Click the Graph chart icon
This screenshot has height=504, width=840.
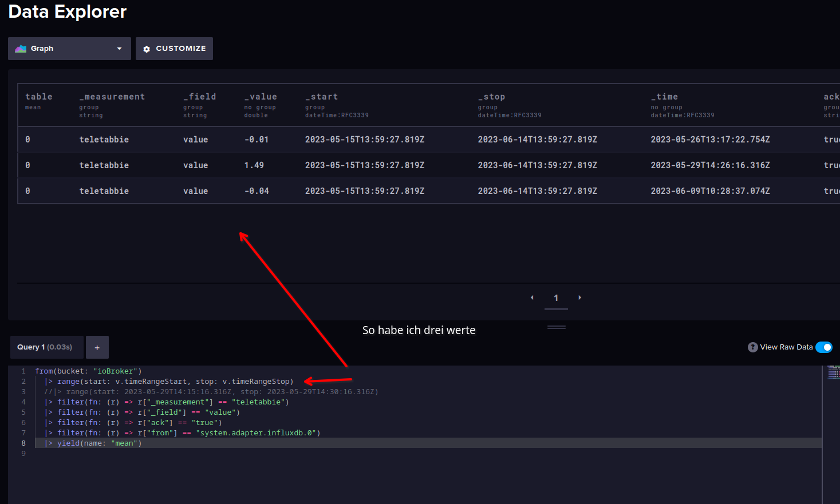click(x=21, y=49)
